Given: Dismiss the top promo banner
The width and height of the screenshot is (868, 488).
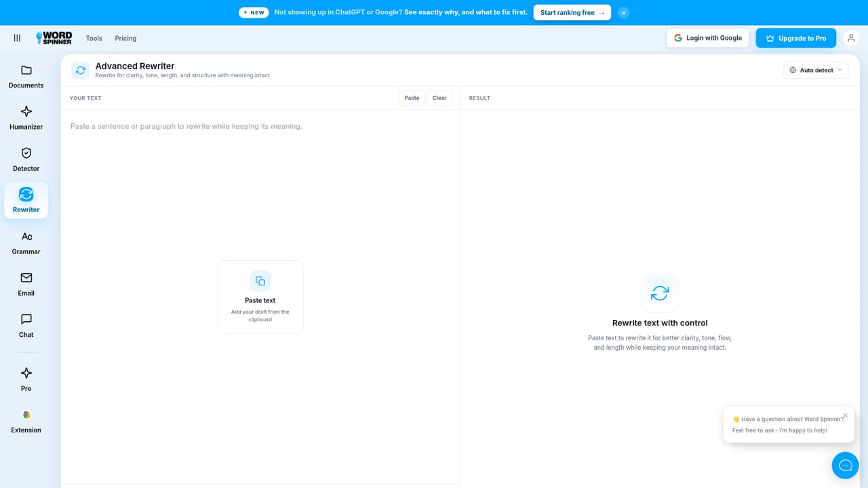Looking at the screenshot, I should [623, 13].
